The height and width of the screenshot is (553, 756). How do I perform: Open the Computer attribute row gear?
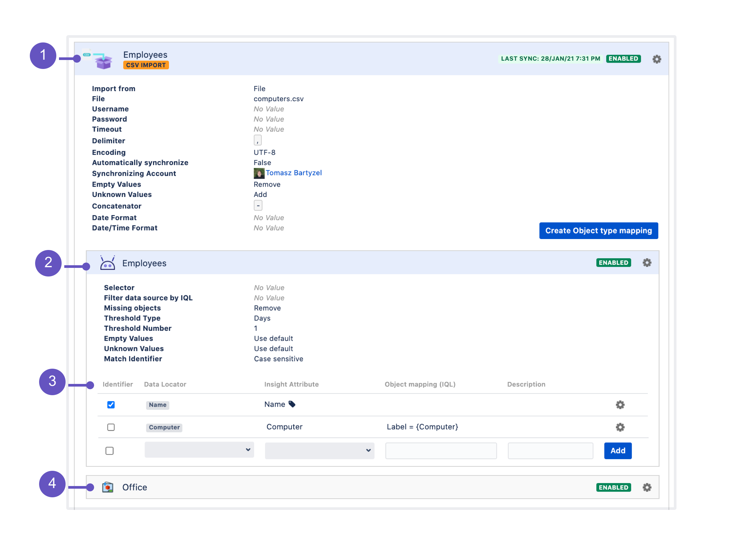point(620,427)
